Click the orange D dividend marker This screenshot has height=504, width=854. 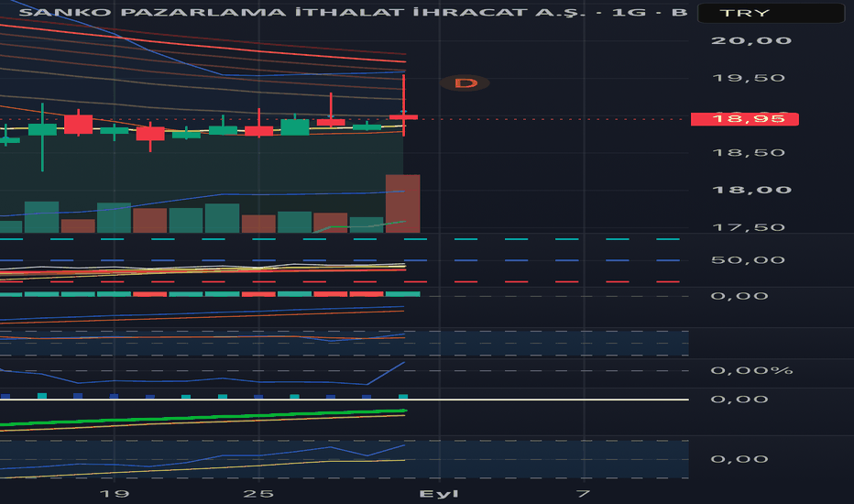[x=465, y=83]
